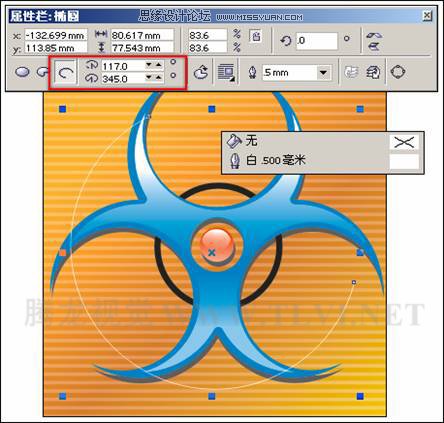The image size is (444, 423).
Task: Click the no-fill swatch with the X
Action: click(404, 142)
